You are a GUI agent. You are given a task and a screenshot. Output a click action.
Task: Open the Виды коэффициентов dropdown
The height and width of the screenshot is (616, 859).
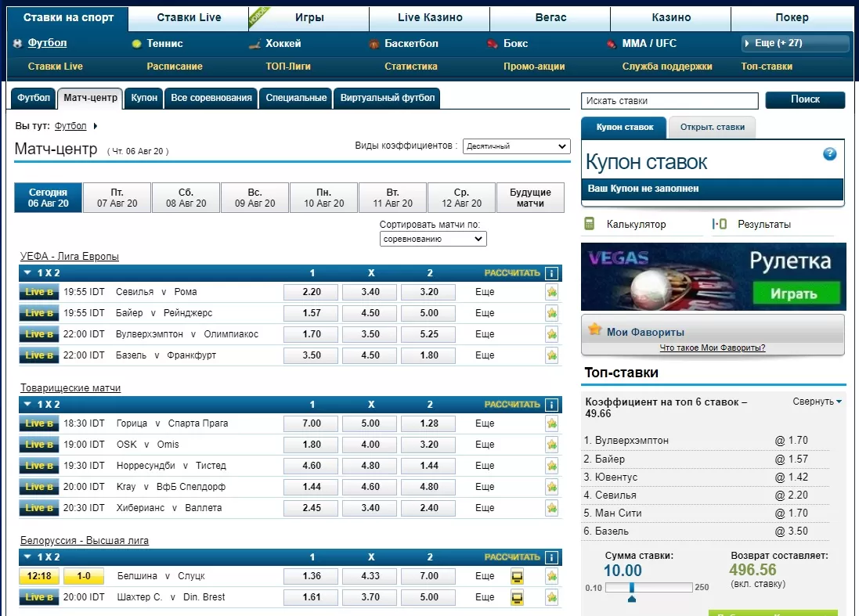click(x=516, y=146)
